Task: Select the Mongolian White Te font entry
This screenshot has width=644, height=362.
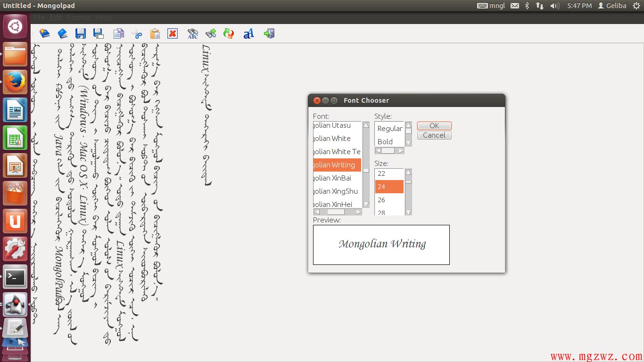Action: click(337, 152)
